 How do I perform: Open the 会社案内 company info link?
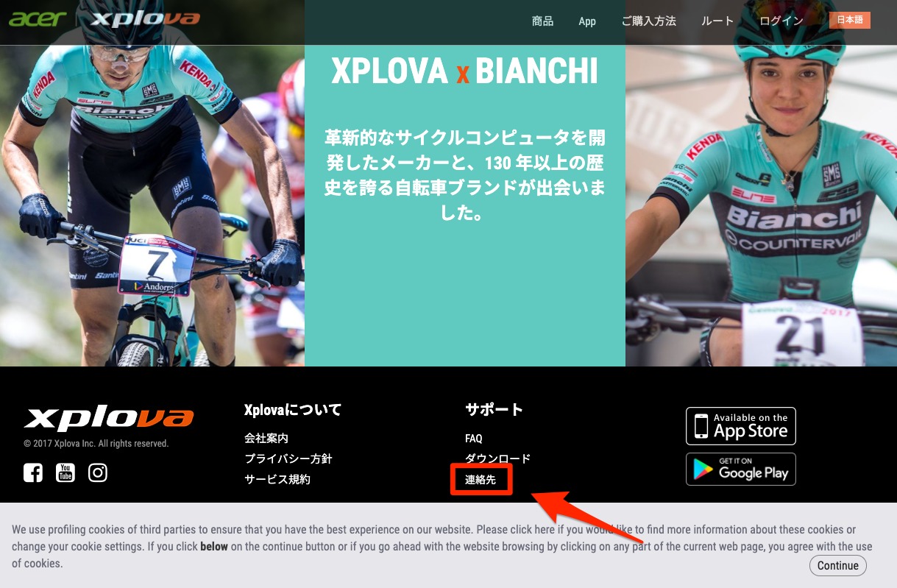click(266, 439)
